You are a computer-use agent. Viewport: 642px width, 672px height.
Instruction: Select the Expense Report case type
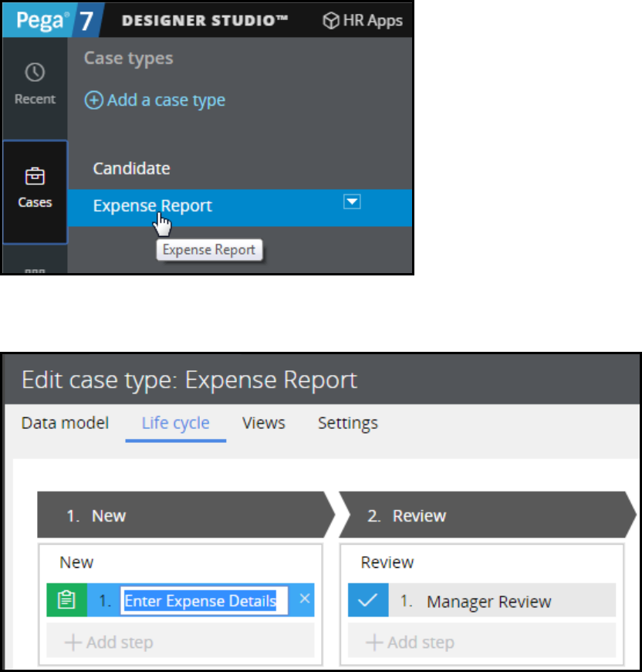239,208
